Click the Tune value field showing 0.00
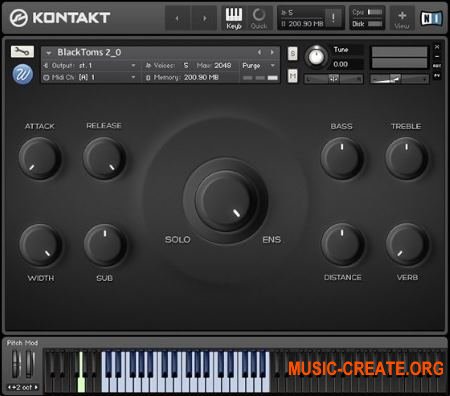Image resolution: width=450 pixels, height=396 pixels. pos(347,64)
